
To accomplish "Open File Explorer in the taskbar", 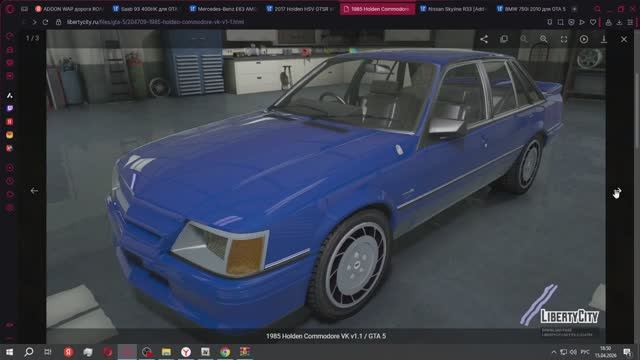I will click(166, 351).
